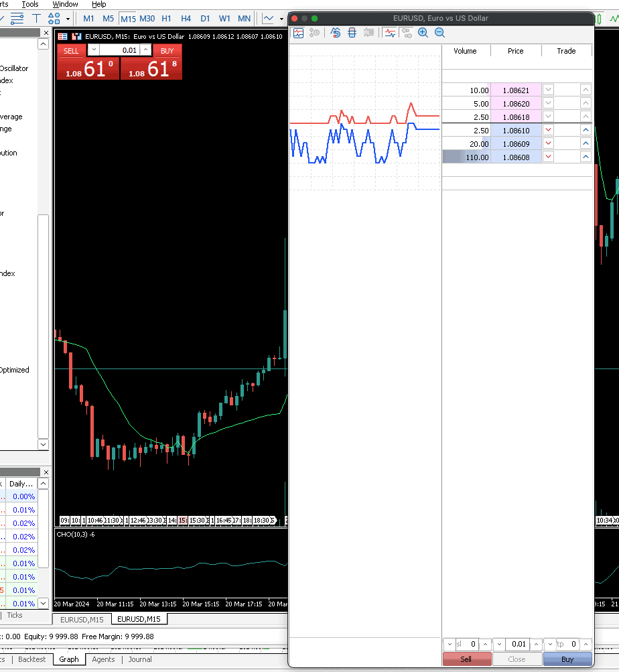
Task: Click the depth of market icon in chart header
Action: click(77, 36)
